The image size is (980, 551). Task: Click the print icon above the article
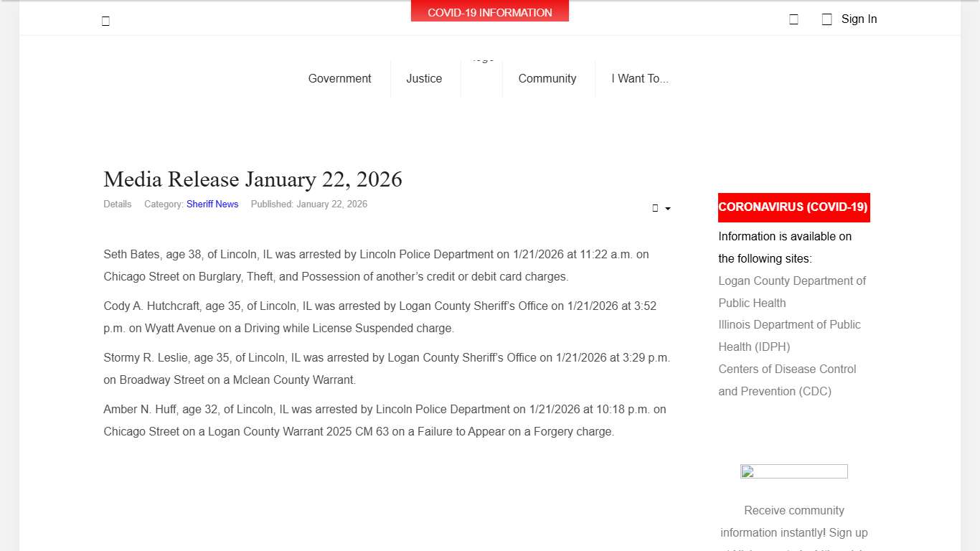tap(655, 208)
